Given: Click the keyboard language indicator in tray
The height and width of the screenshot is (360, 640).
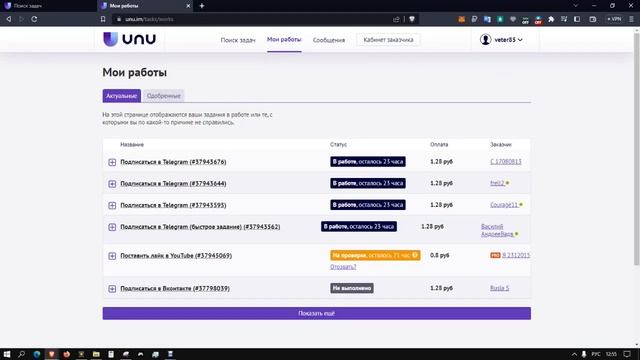Looking at the screenshot, I should click(x=596, y=354).
